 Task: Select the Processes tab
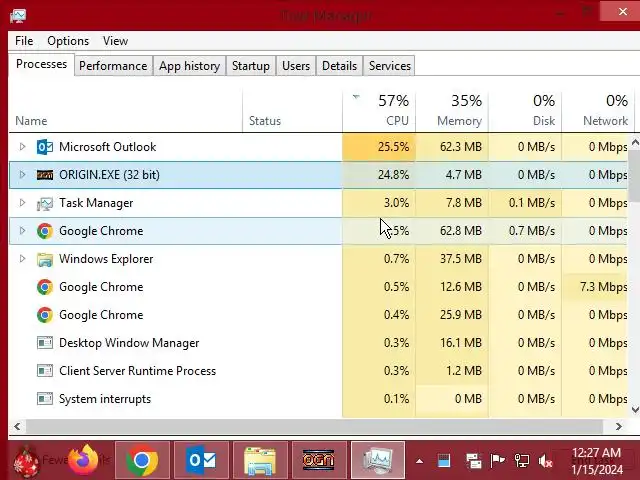click(41, 64)
